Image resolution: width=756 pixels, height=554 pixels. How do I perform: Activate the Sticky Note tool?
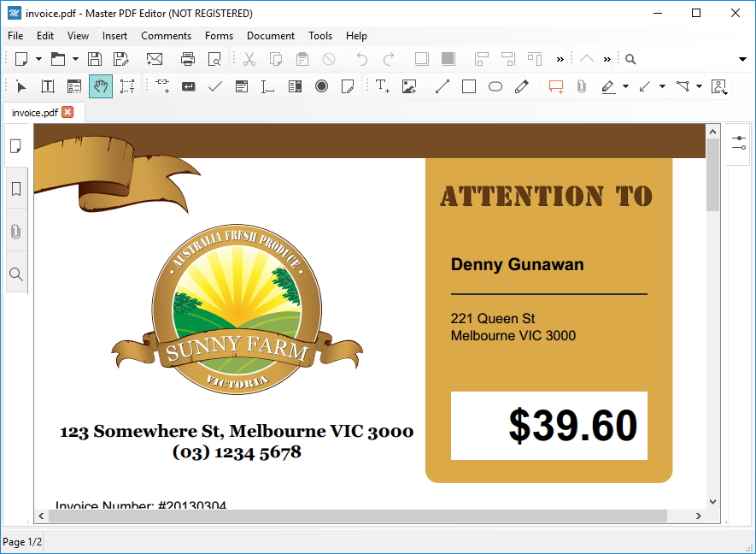point(558,85)
